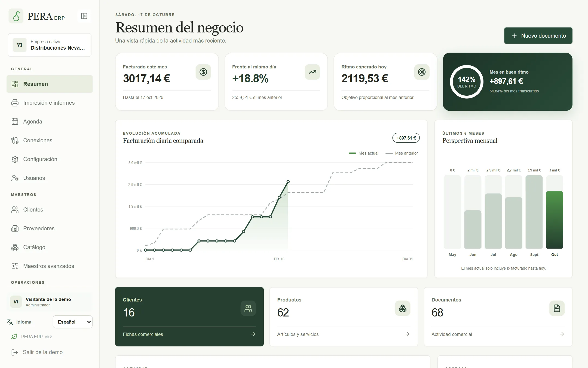The width and height of the screenshot is (588, 368).
Task: Open the Catálogo sidebar entry
Action: tap(50, 247)
